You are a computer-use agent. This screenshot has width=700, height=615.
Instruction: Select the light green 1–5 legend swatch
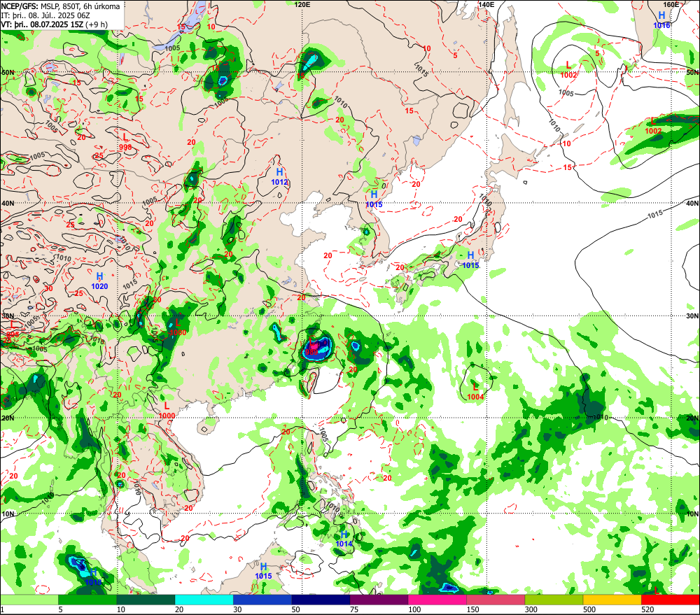[29, 600]
